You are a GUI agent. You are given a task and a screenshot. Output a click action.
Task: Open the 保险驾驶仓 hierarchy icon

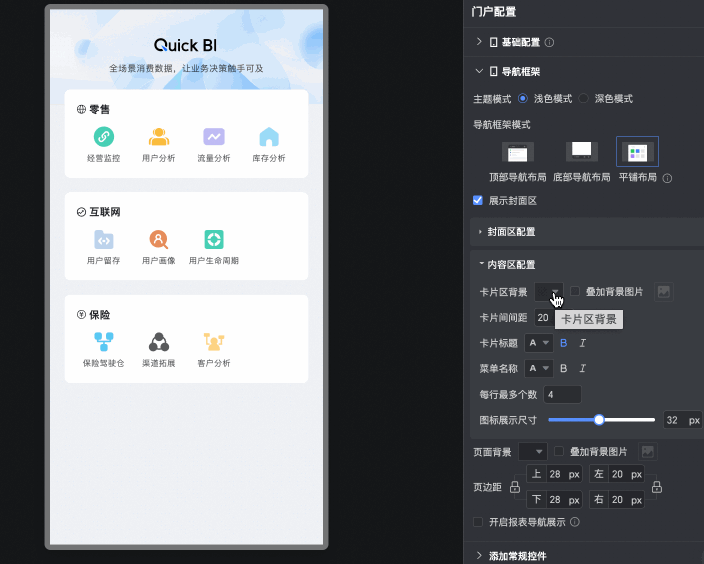(x=104, y=342)
